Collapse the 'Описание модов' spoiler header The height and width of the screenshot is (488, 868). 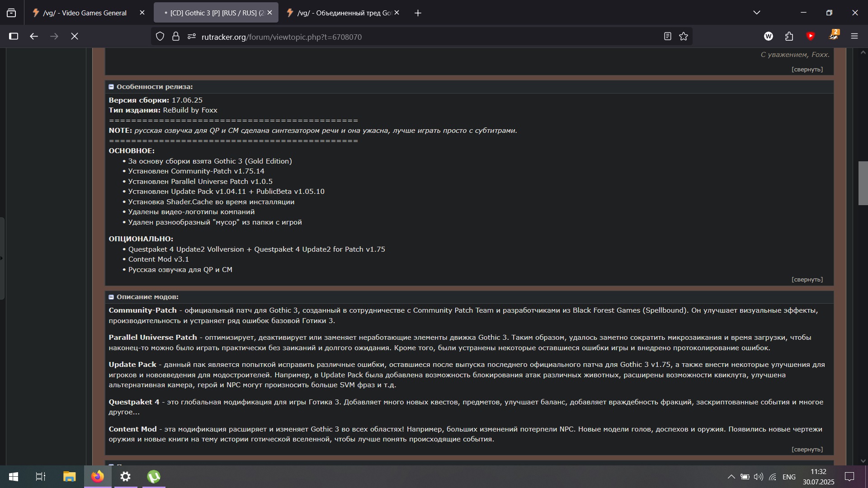(x=147, y=297)
